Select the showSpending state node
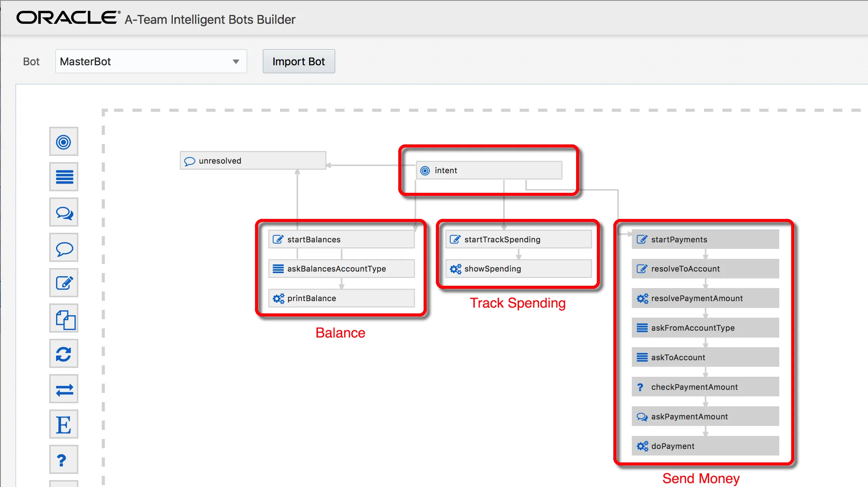 click(x=518, y=268)
